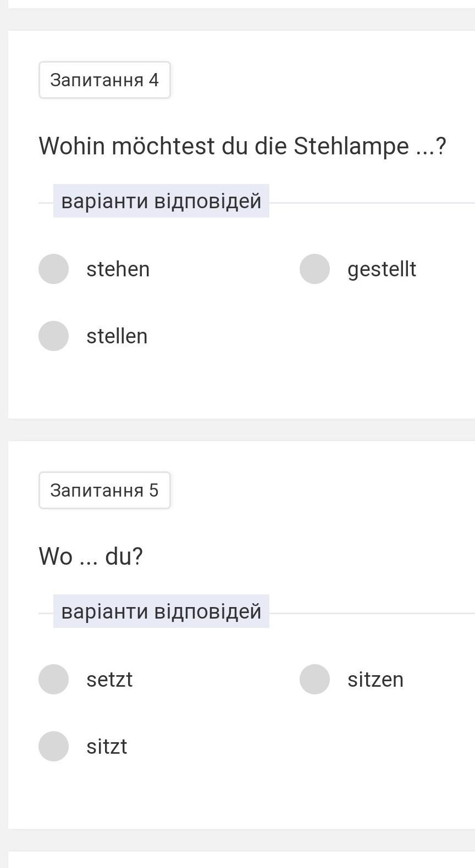The image size is (475, 868).
Task: Select the radio button beside "setzt"
Action: tap(53, 679)
